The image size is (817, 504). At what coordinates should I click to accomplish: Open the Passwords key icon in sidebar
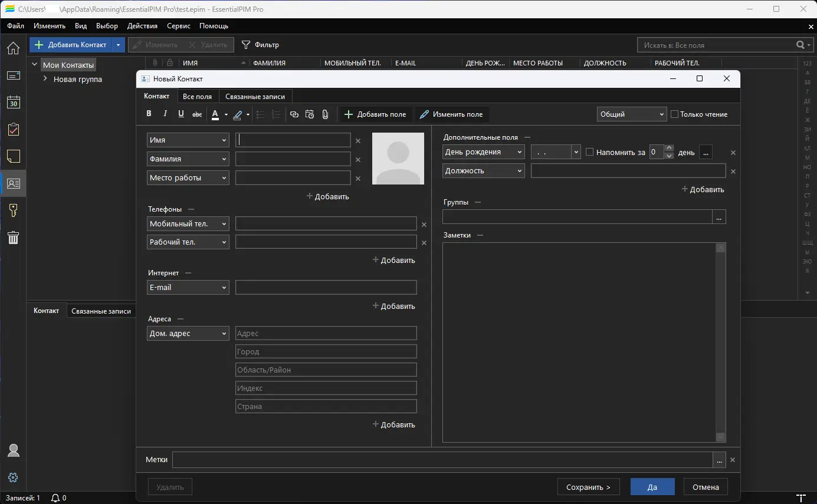click(x=13, y=210)
